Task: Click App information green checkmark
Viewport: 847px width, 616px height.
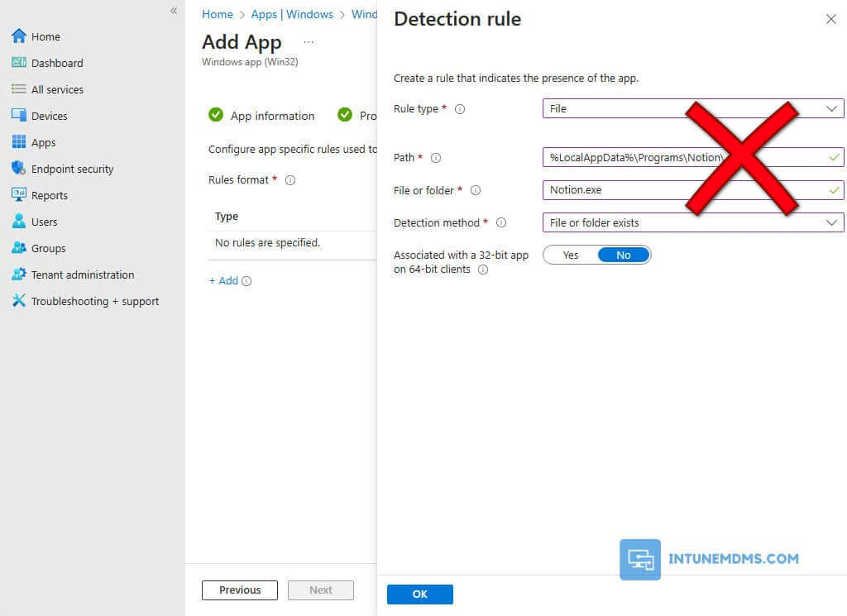Action: pos(216,115)
